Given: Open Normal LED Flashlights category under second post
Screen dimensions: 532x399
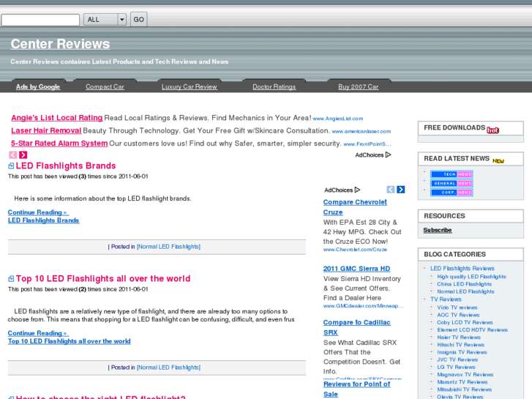Looking at the screenshot, I should [x=168, y=368].
